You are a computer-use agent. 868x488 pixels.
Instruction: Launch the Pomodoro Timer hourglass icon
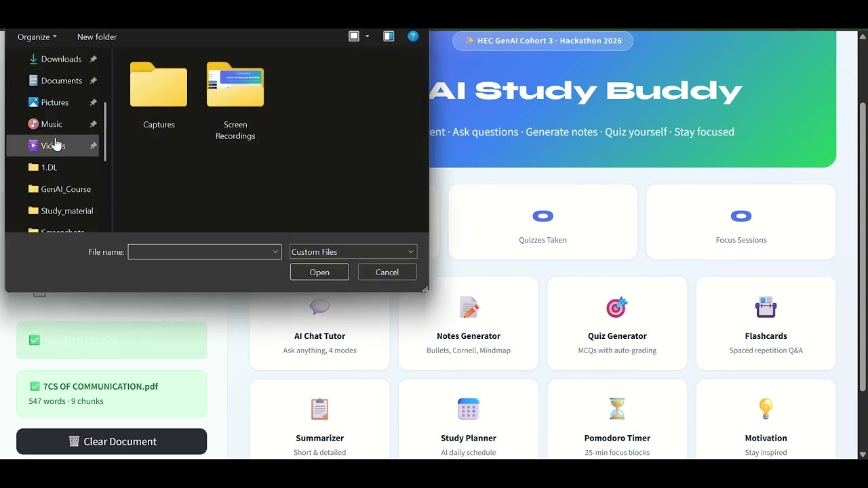[x=617, y=409]
